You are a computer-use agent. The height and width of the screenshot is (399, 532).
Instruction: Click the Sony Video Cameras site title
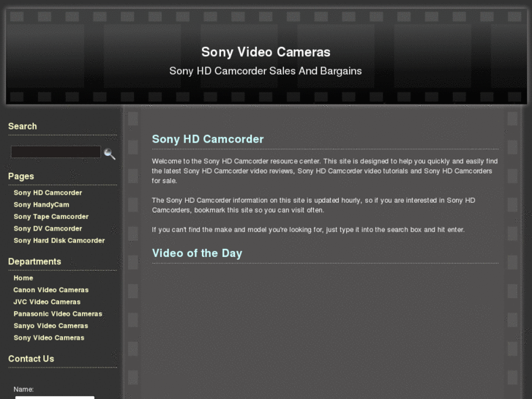[266, 52]
